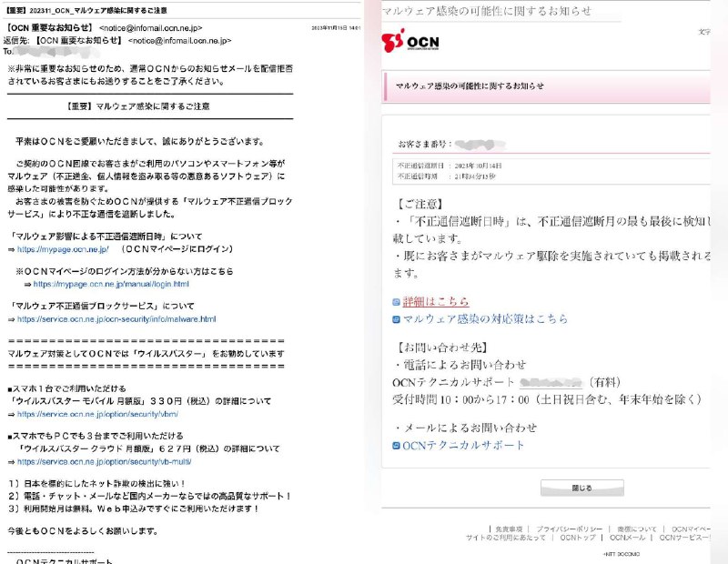This screenshot has height=564, width=728.
Task: Click the 今後ともOCNをよろしくお願いします line
Action: [83, 531]
